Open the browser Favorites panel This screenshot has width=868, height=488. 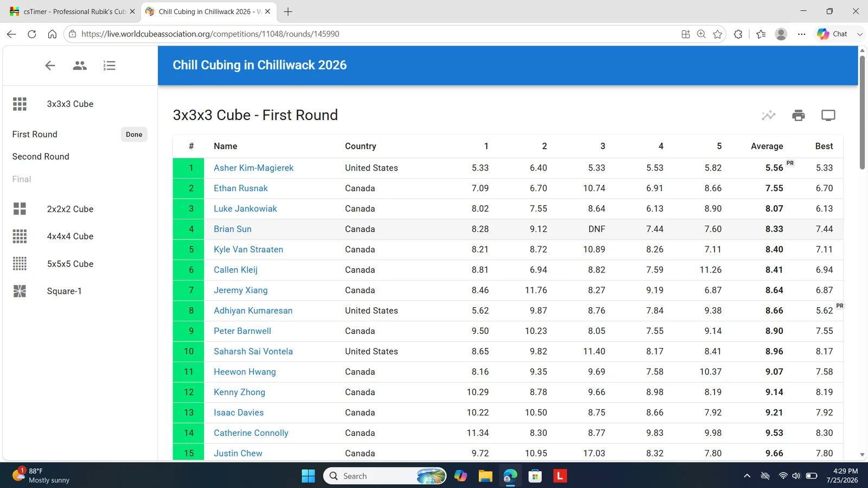(761, 34)
